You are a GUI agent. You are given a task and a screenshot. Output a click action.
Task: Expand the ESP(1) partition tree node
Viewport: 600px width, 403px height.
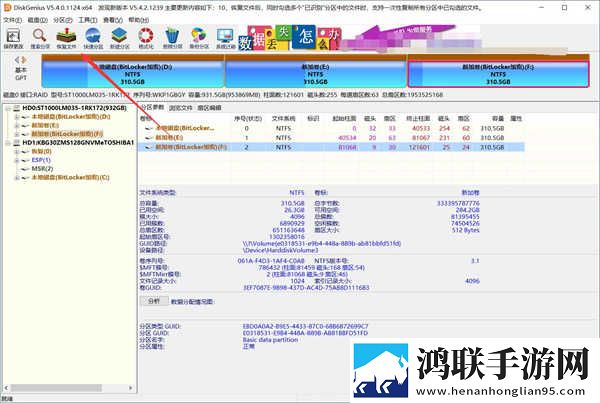coord(16,160)
